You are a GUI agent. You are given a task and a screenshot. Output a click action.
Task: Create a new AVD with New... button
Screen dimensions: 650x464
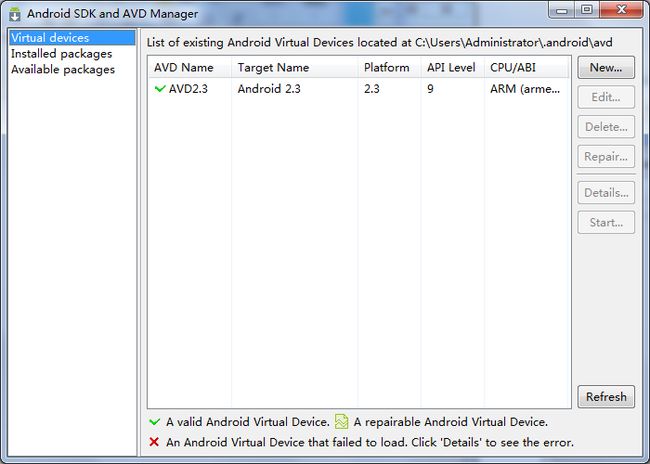[606, 68]
